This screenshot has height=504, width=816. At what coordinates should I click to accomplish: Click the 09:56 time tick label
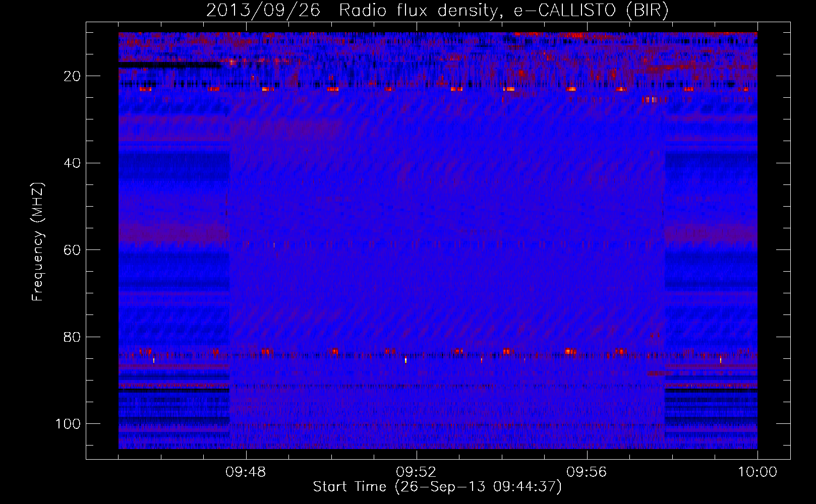[x=587, y=473]
